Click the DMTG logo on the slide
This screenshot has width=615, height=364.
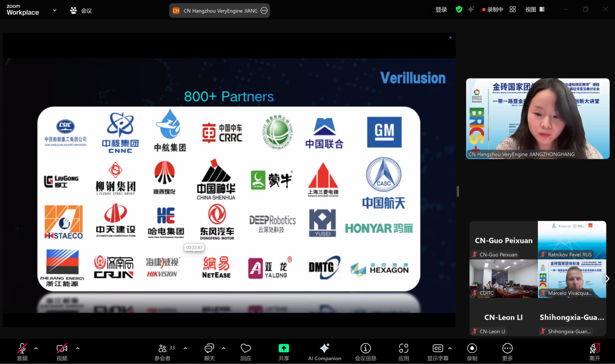(x=324, y=267)
